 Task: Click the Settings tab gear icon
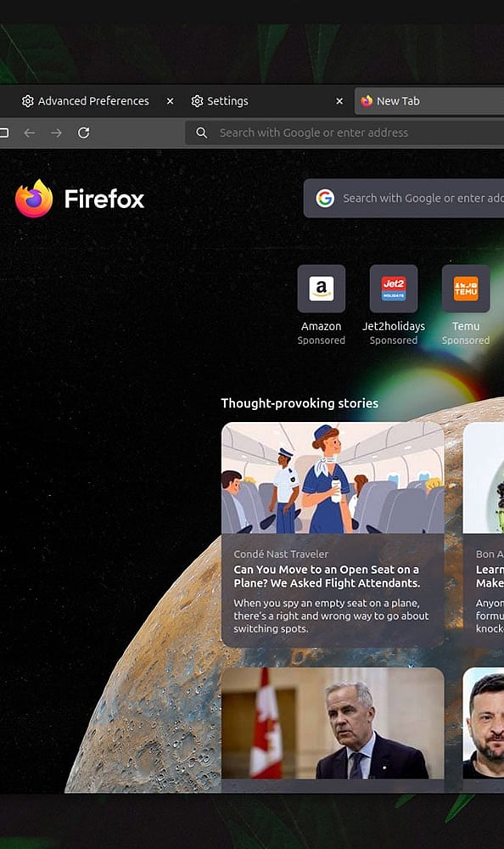point(197,101)
